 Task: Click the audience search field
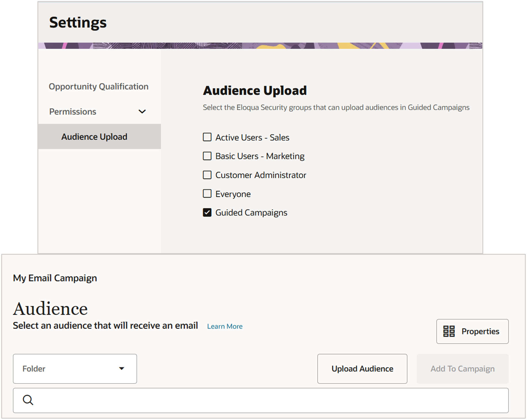click(x=261, y=400)
